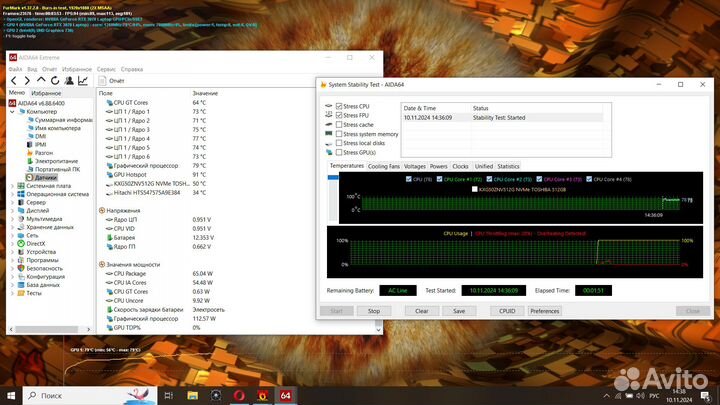Click the Безопасность shield icon
This screenshot has height=405, width=720.
click(x=21, y=268)
